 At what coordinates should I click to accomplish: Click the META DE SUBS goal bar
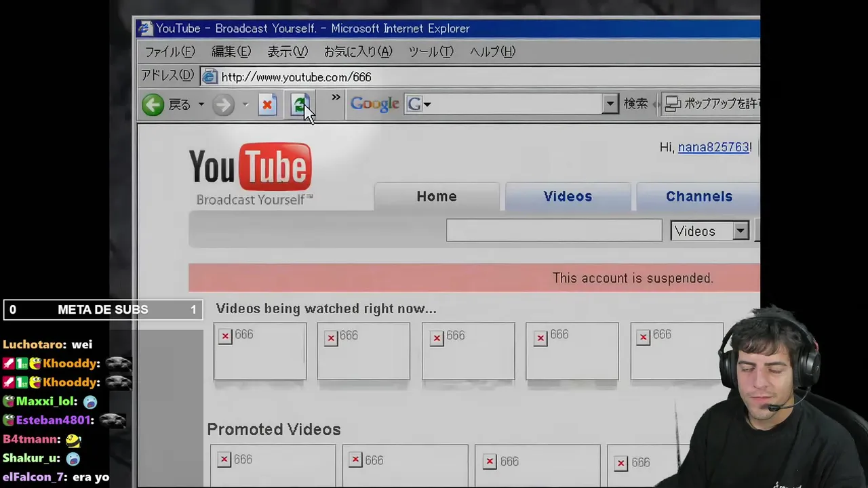(103, 310)
